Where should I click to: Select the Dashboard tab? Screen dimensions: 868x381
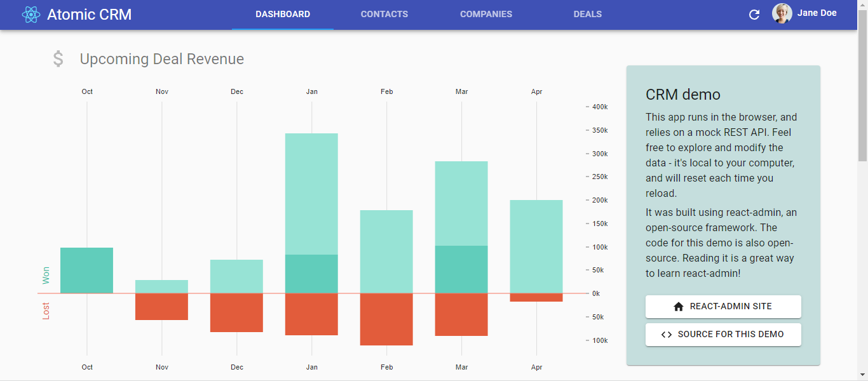[x=282, y=14]
